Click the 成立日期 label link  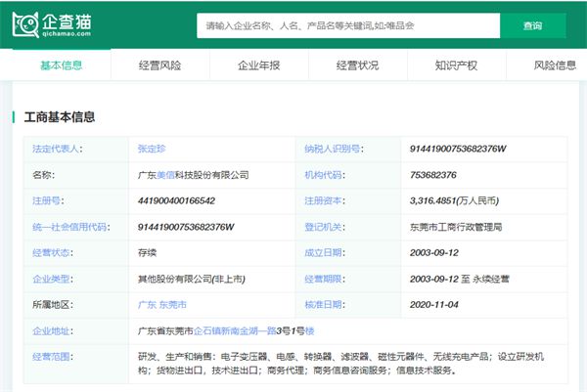[x=323, y=252]
